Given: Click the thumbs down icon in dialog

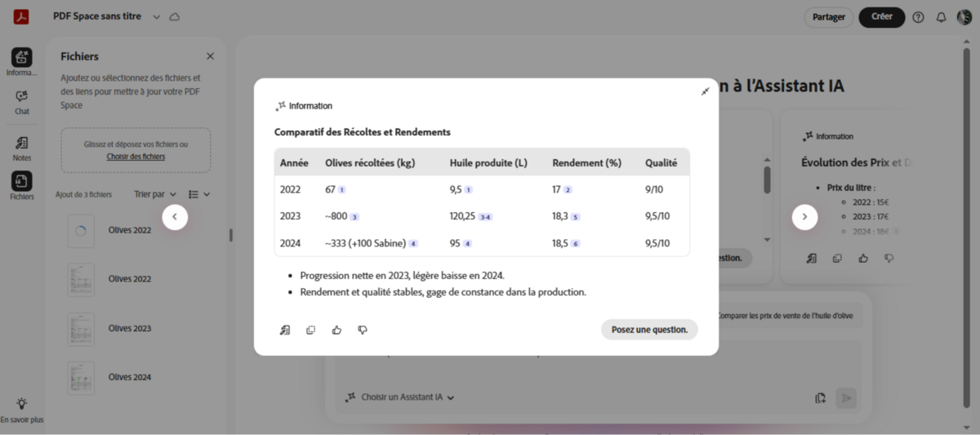Looking at the screenshot, I should 363,330.
